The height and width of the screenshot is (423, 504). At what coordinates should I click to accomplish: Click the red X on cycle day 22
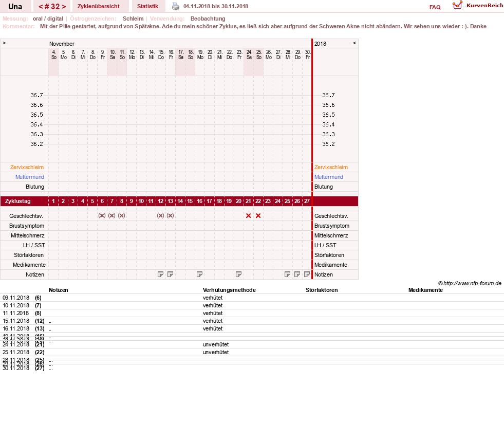click(258, 216)
